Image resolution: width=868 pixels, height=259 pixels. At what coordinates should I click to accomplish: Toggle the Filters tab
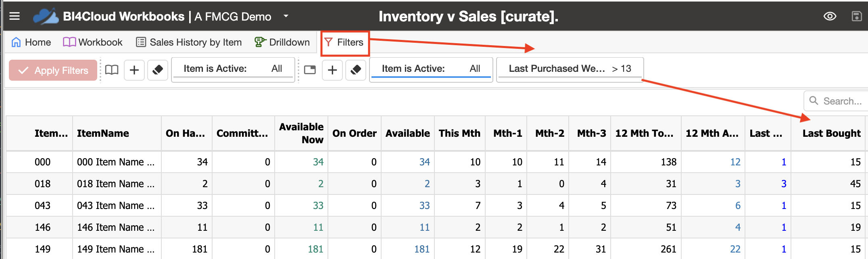[x=345, y=42]
